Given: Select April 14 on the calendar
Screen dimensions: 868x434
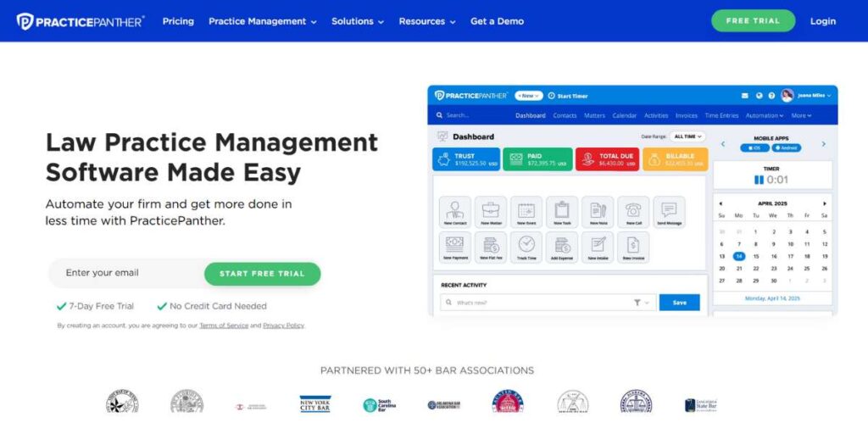Looking at the screenshot, I should (738, 256).
